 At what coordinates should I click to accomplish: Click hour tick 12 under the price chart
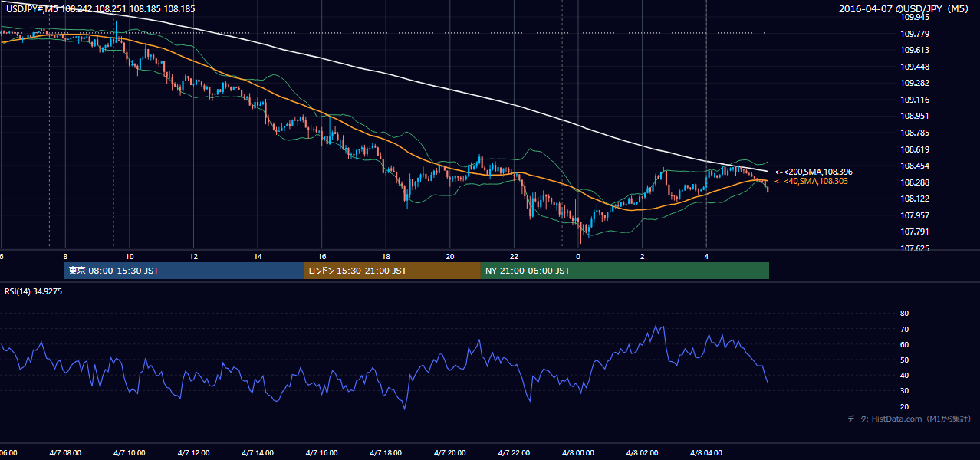tap(193, 256)
